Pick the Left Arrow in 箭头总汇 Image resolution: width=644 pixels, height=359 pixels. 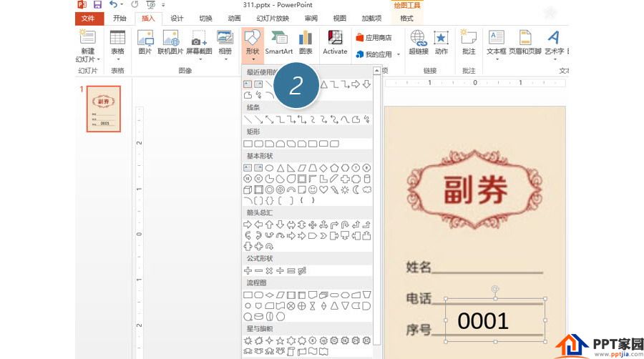tap(259, 225)
